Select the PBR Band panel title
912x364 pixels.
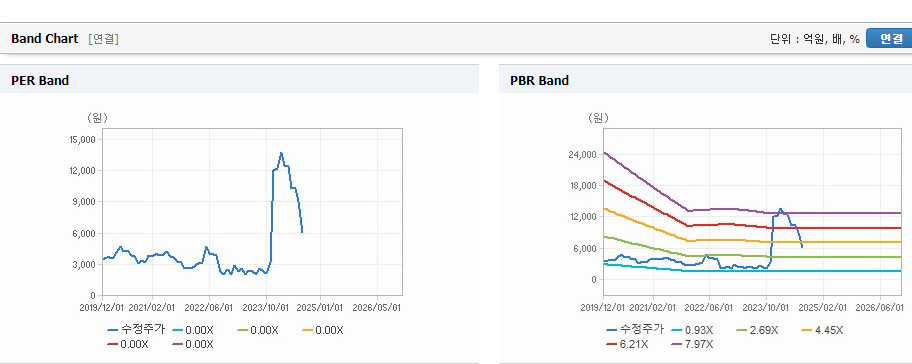click(x=539, y=81)
